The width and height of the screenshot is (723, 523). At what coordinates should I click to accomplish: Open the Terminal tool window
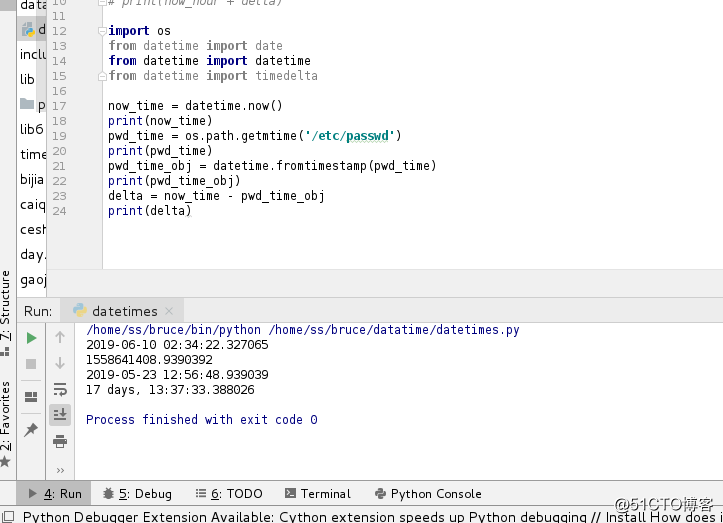318,494
